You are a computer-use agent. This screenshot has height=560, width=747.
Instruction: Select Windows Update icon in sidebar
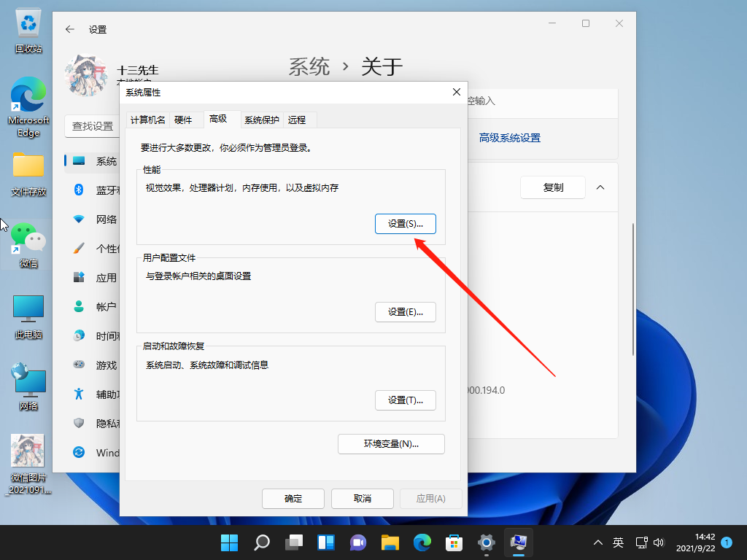(79, 452)
